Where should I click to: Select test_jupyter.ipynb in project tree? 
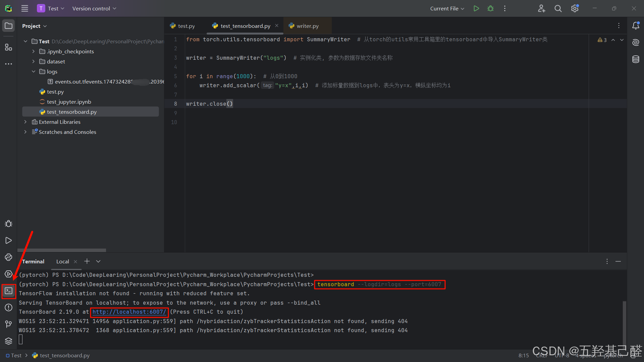pos(69,102)
